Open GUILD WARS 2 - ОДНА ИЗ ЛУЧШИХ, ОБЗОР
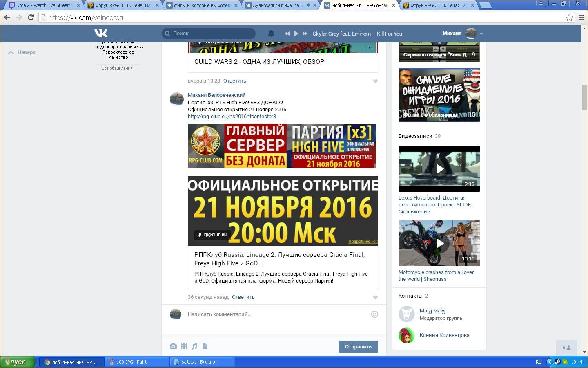 259,62
